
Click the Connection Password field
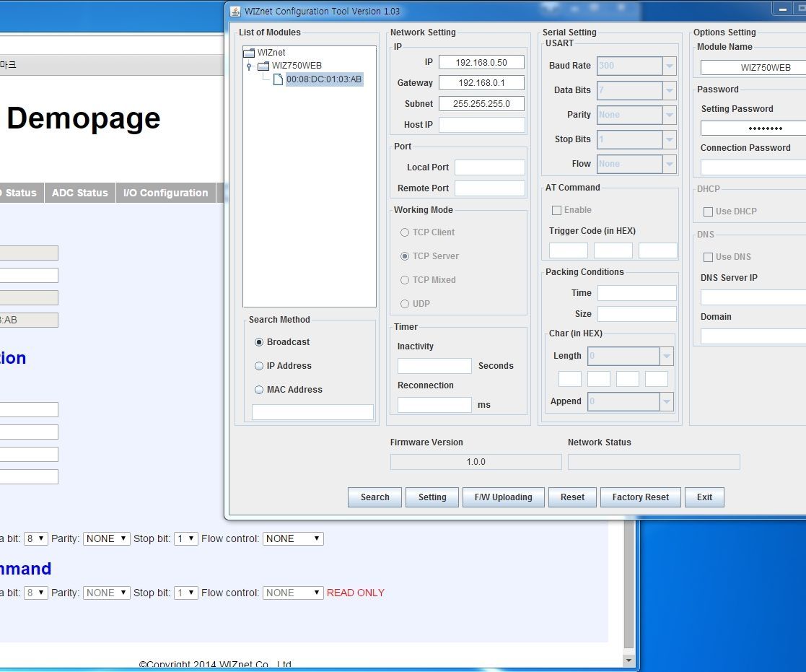[753, 167]
